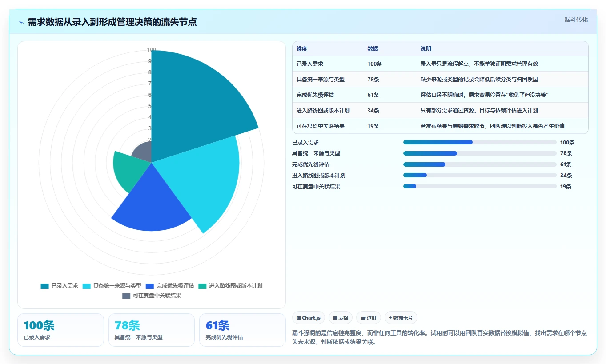Click the 19条 value in the table
The height and width of the screenshot is (364, 606).
point(373,126)
